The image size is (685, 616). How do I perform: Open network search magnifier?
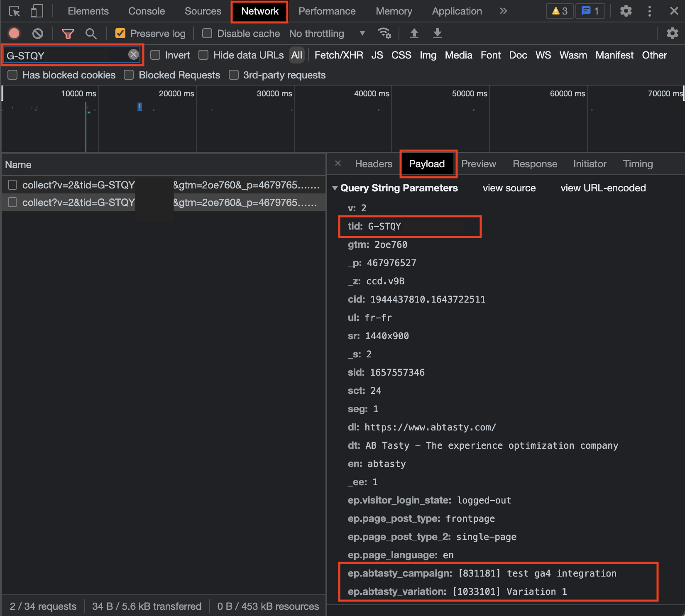[x=91, y=34]
